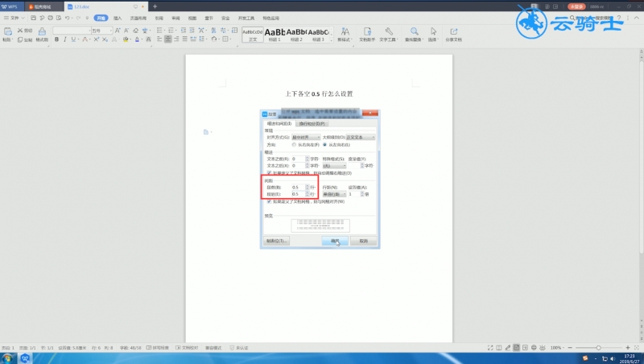The height and width of the screenshot is (364, 644).
Task: Apply the Normal (正文) style
Action: point(253,35)
